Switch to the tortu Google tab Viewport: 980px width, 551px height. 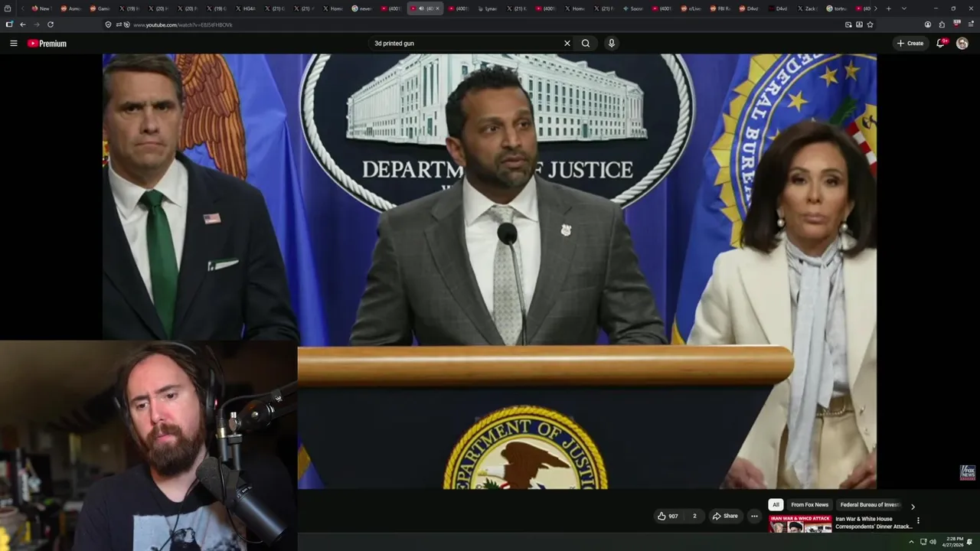[838, 8]
